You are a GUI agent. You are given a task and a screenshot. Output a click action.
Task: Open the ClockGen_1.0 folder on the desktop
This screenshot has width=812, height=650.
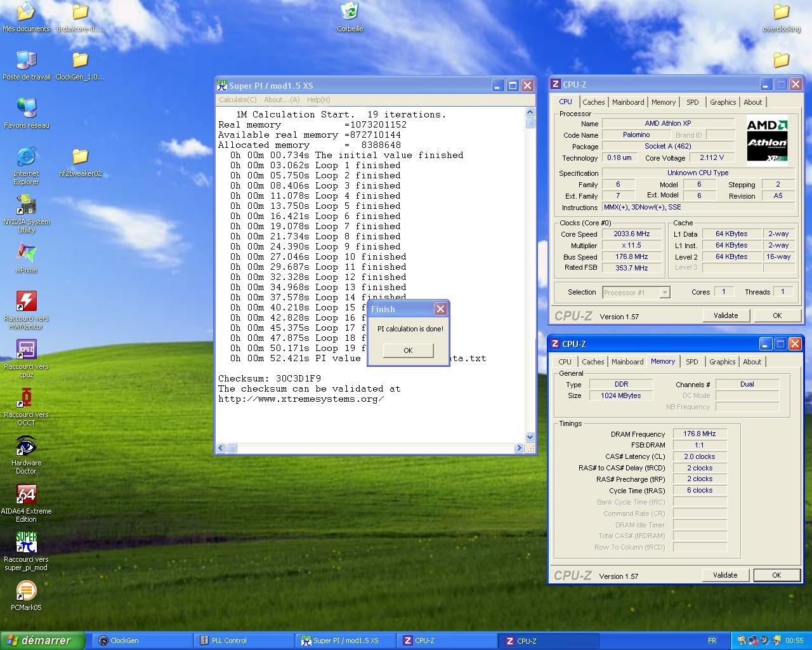[x=80, y=65]
